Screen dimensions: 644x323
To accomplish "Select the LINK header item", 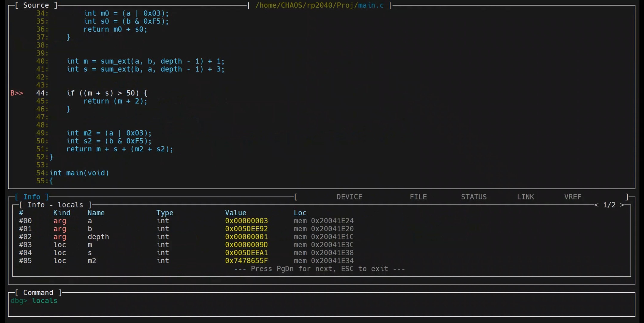I will (525, 197).
